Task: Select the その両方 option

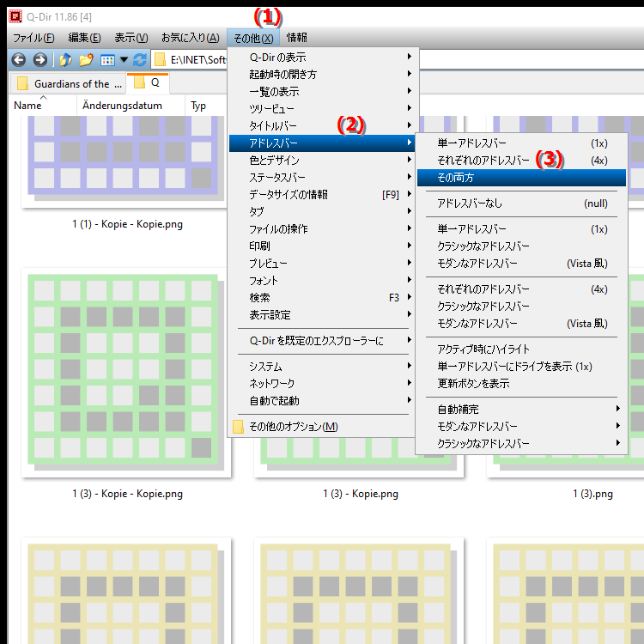Action: coord(521,178)
